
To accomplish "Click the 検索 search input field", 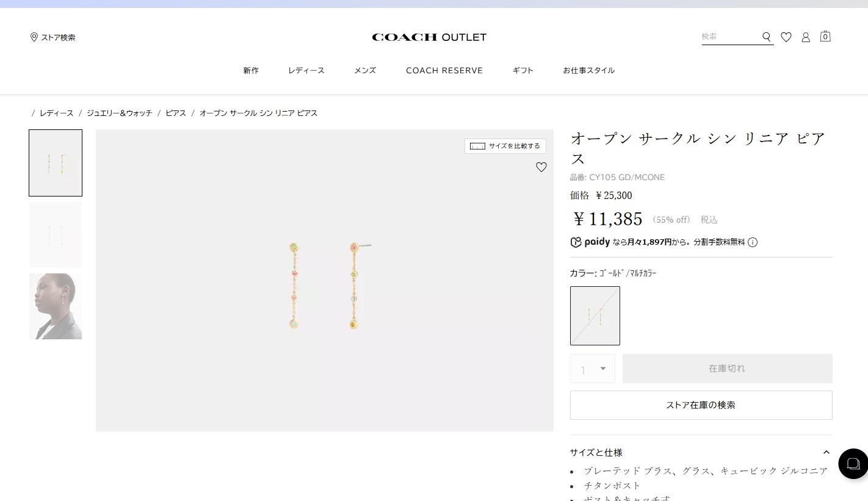I will tap(729, 37).
